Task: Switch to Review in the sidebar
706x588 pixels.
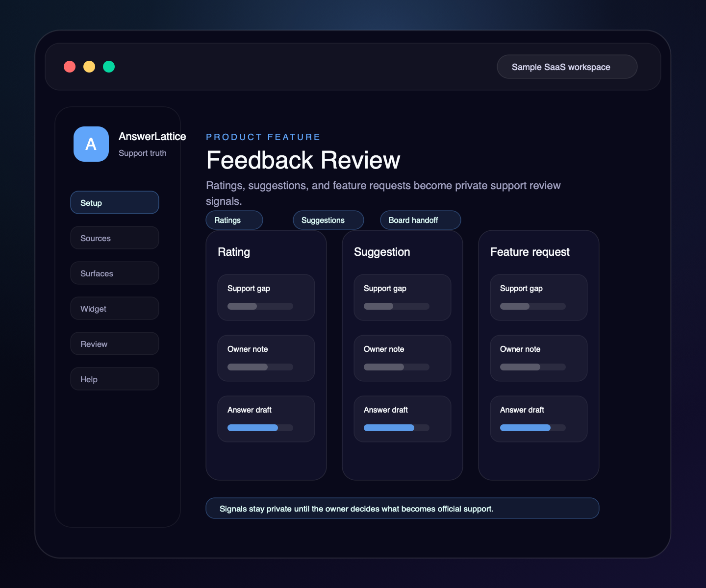Action: tap(115, 343)
